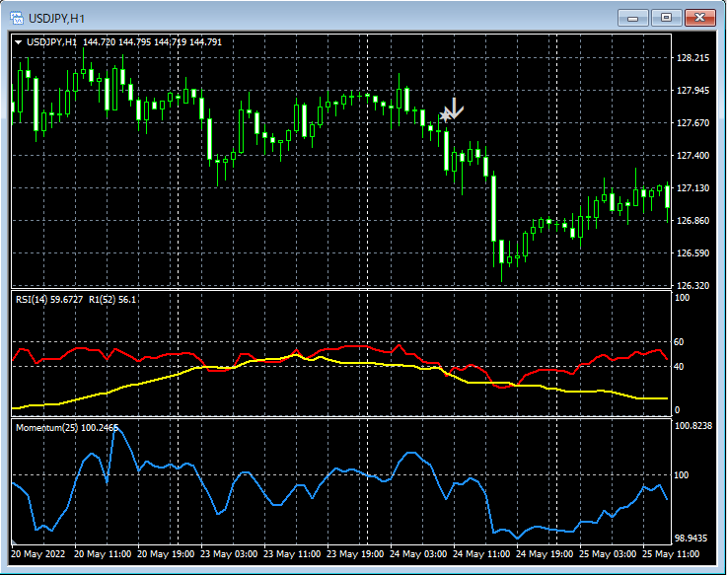
Task: Close the USDJPY,H1 chart window
Action: coord(699,18)
